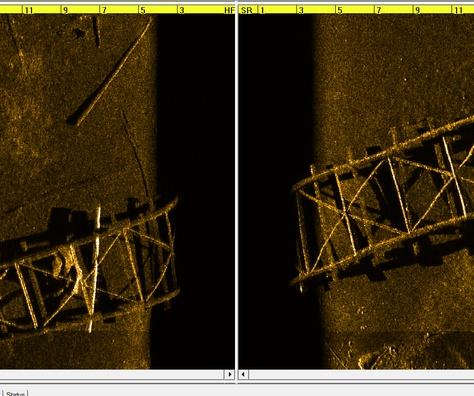
Task: Click the right pane horizontal scrollbar track
Action: [361, 374]
